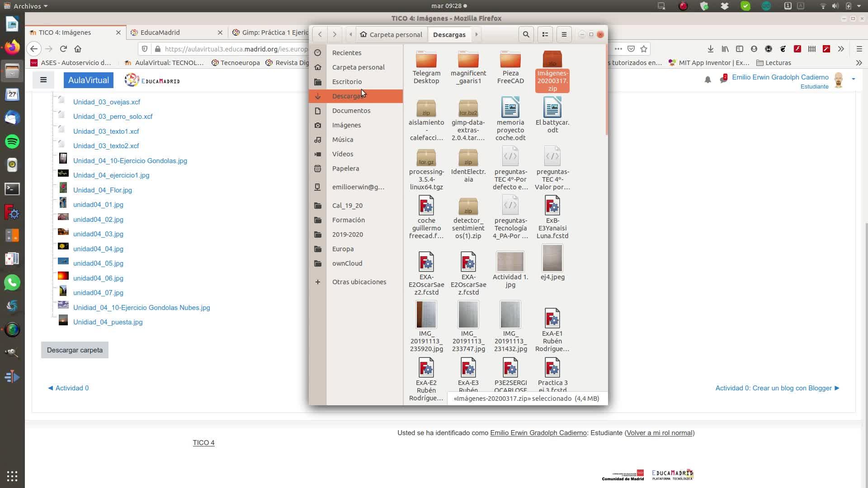Select the Actividad 1.jpg thumbnail
This screenshot has height=488, width=868.
(x=510, y=262)
